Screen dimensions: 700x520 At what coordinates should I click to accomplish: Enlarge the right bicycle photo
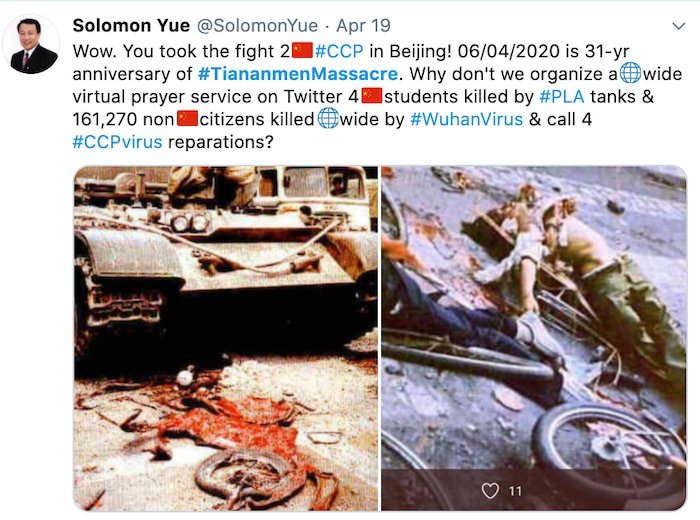click(x=533, y=338)
